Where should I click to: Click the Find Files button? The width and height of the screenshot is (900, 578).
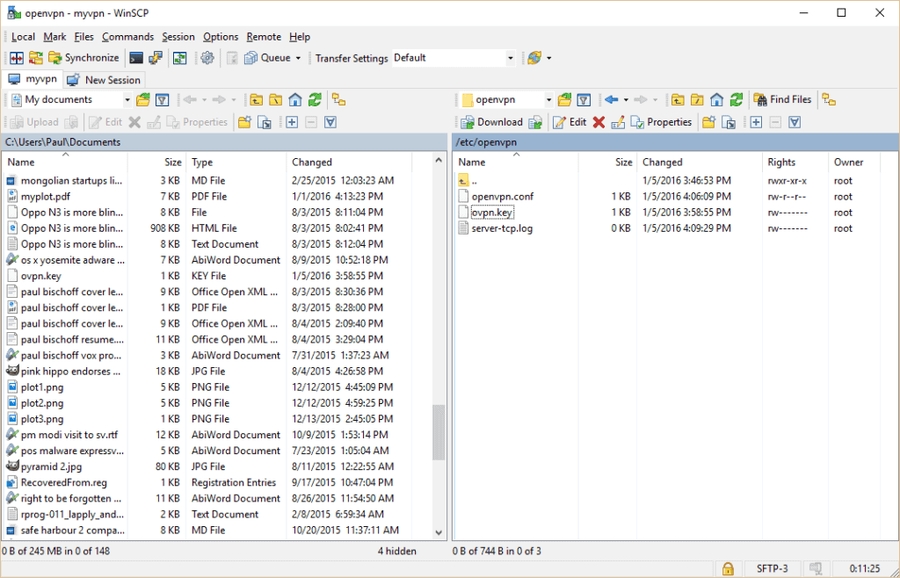point(782,100)
